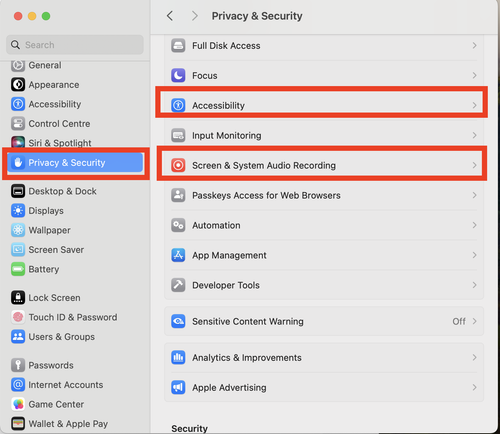
Task: Click the red Screen Recording icon
Action: (x=178, y=165)
